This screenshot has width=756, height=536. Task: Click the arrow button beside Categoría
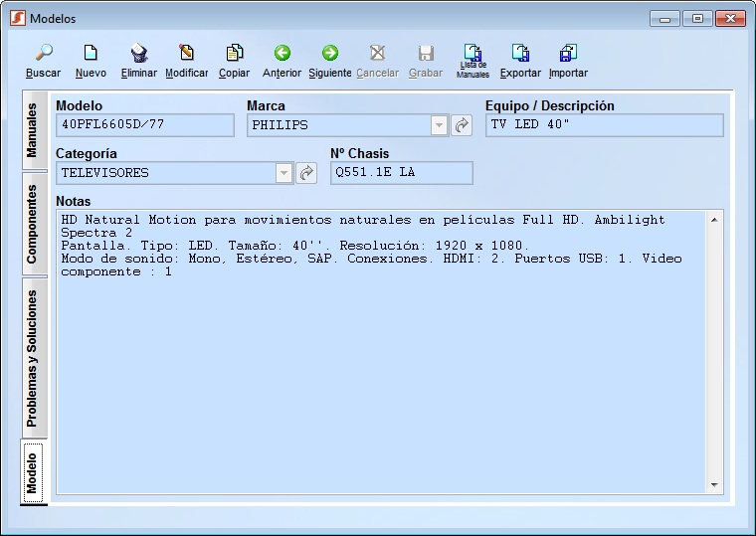coord(306,173)
